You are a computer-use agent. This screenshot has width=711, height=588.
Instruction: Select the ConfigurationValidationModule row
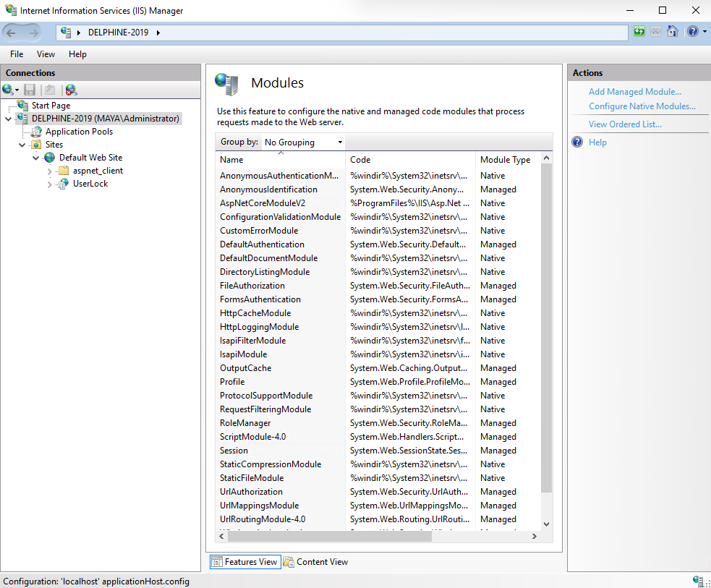(378, 217)
